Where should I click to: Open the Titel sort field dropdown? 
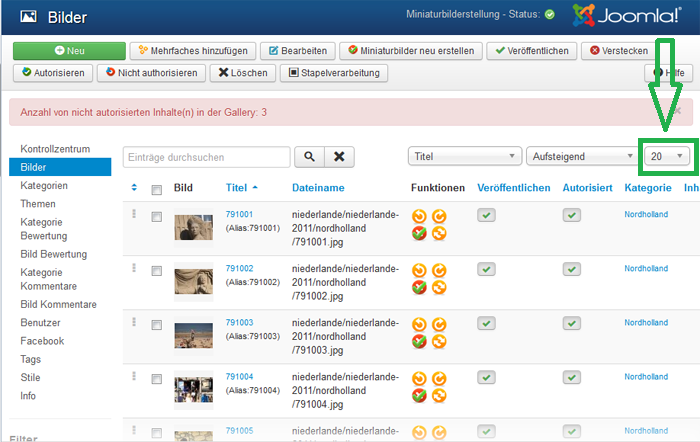point(465,156)
